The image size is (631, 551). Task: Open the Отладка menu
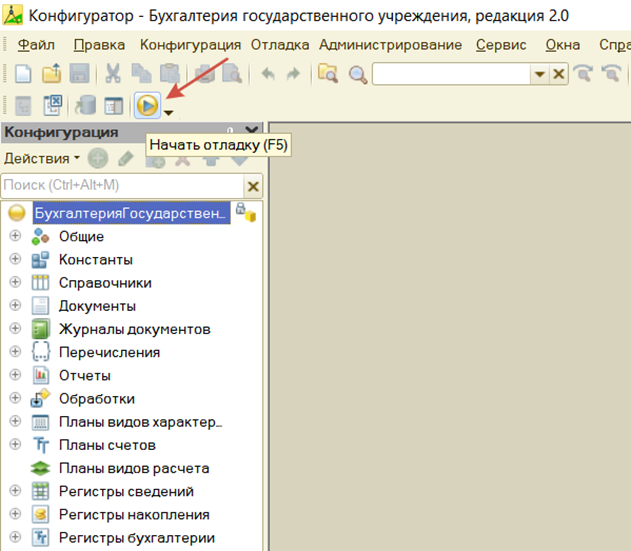280,45
